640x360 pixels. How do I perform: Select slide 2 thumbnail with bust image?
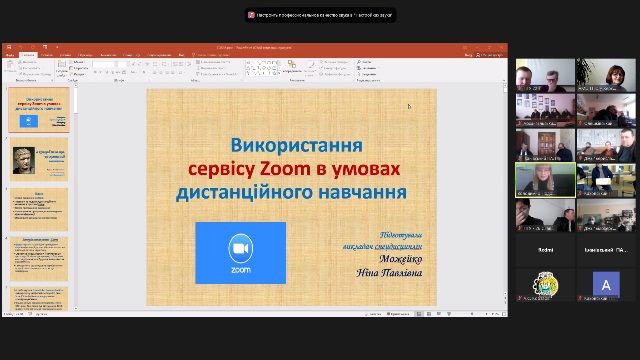point(39,160)
